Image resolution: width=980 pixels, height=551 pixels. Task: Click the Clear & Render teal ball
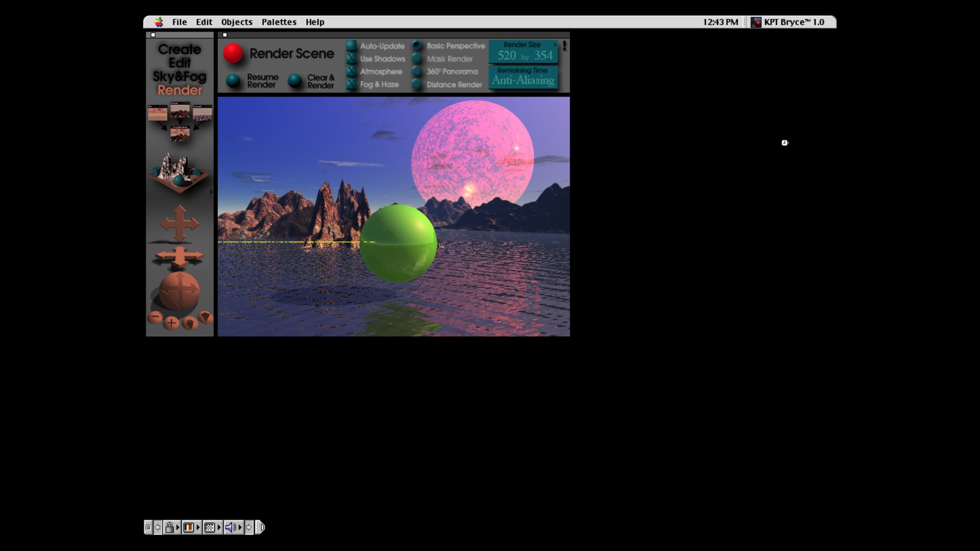point(295,81)
